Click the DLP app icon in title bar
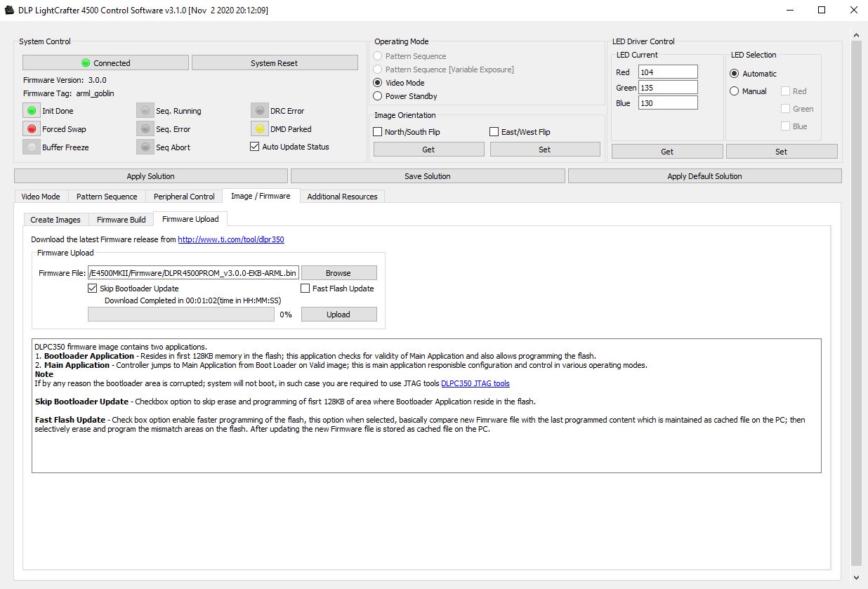The height and width of the screenshot is (589, 868). (x=9, y=11)
